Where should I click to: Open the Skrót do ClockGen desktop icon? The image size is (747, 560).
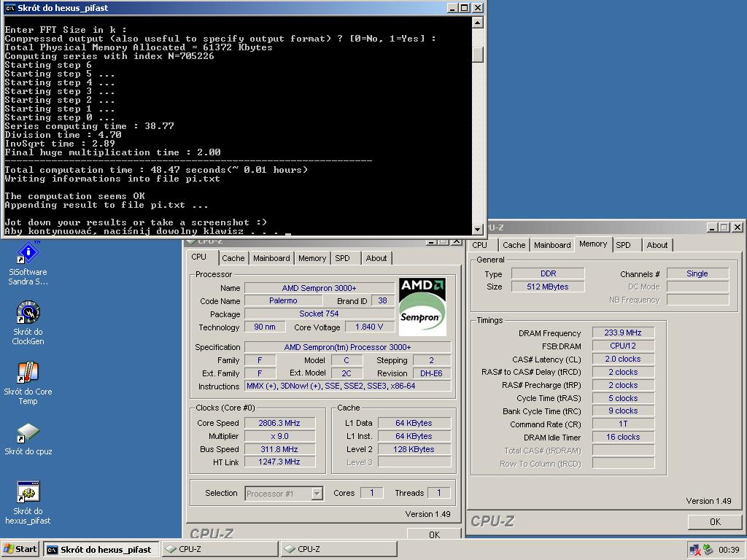pyautogui.click(x=28, y=323)
